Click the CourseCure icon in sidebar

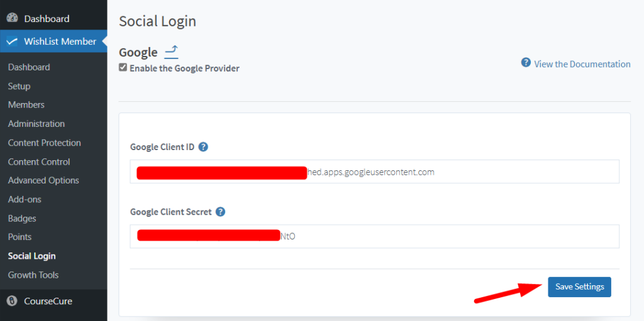pyautogui.click(x=13, y=301)
